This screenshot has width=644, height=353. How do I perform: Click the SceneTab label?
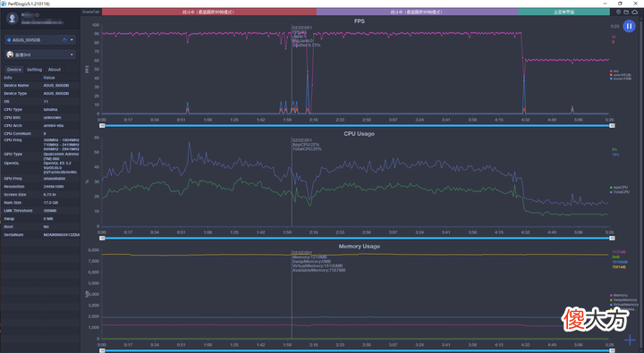[x=90, y=12]
